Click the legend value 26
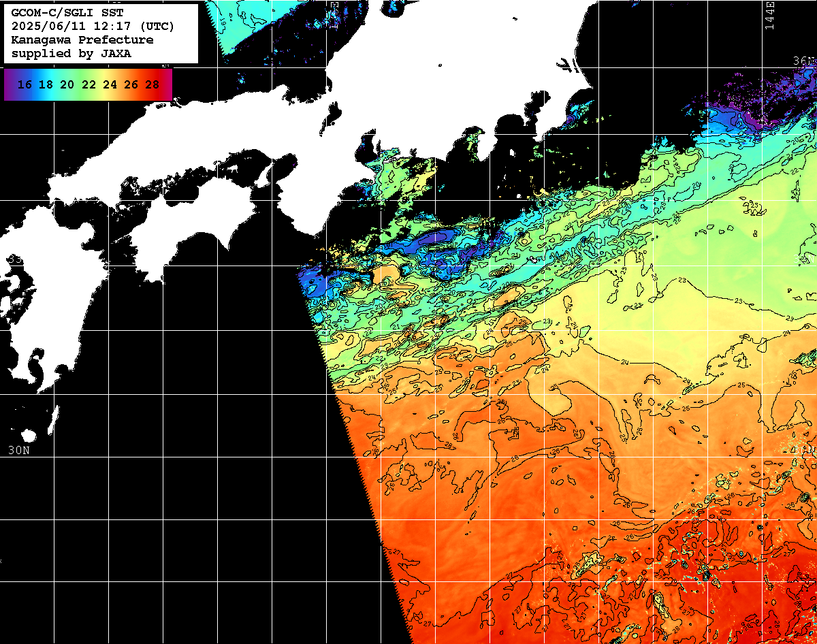817x644 pixels. tap(131, 84)
